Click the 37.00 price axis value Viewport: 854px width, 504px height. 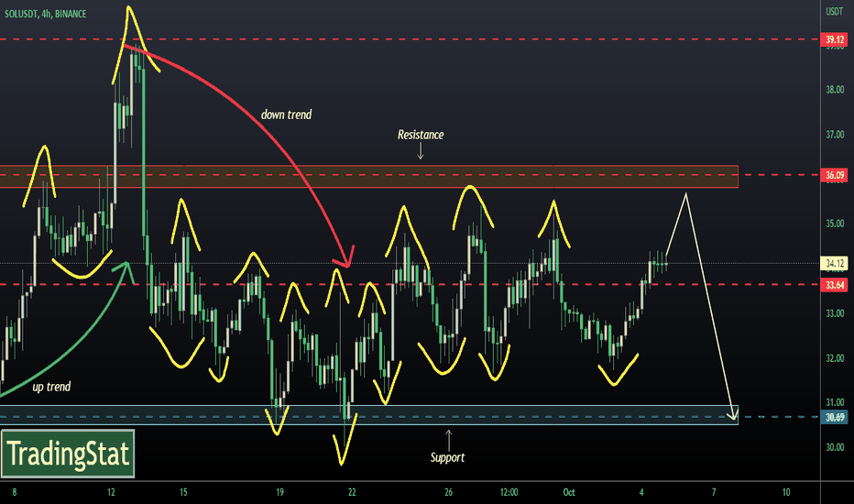click(x=835, y=134)
